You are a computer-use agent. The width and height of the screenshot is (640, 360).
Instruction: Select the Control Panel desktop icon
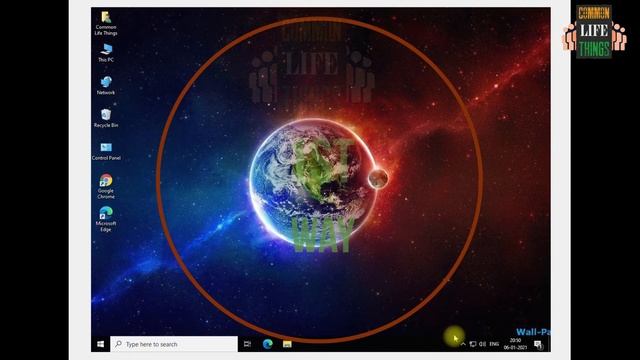(x=106, y=151)
